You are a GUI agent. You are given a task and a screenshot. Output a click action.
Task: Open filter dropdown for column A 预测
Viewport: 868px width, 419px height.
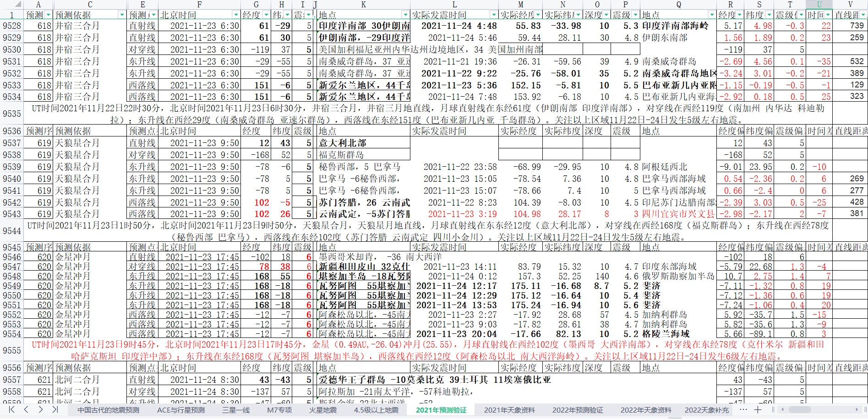49,15
